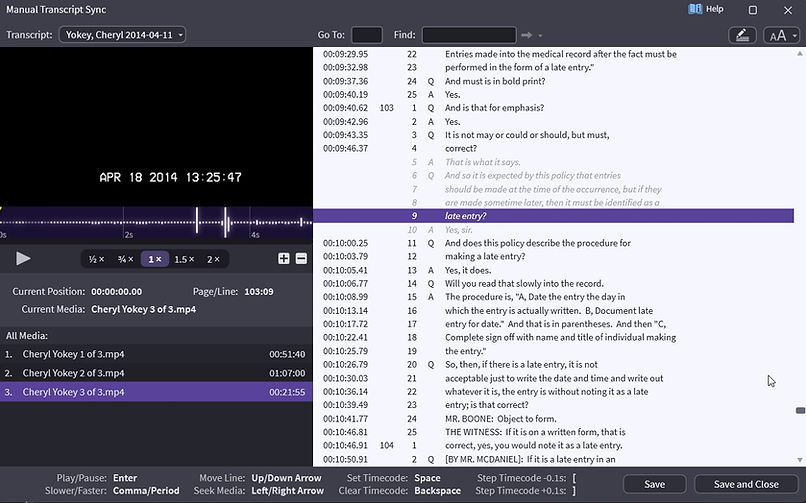Set playback speed to 1.5×
The width and height of the screenshot is (806, 503).
click(x=184, y=259)
